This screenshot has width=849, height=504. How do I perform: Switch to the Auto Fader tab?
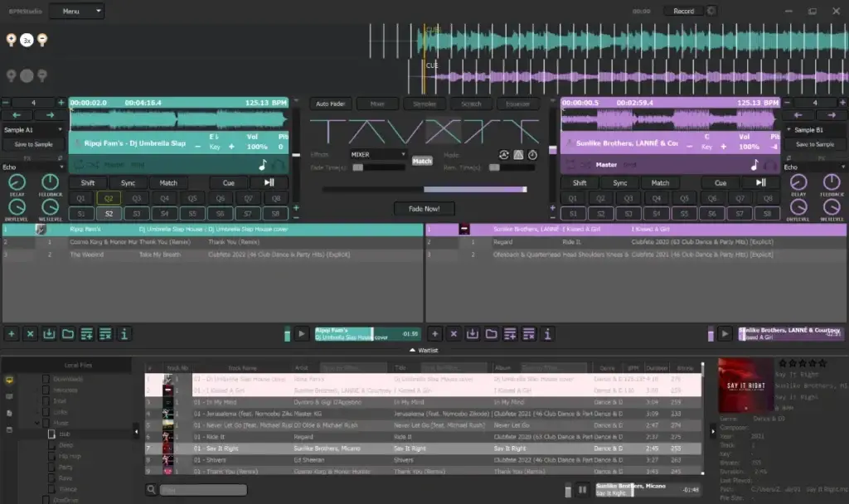click(x=330, y=104)
